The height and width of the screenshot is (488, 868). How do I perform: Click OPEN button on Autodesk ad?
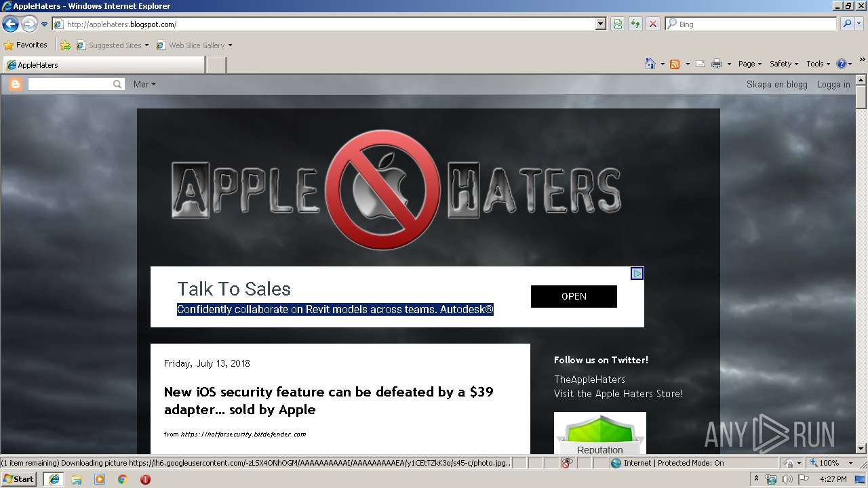pos(574,296)
